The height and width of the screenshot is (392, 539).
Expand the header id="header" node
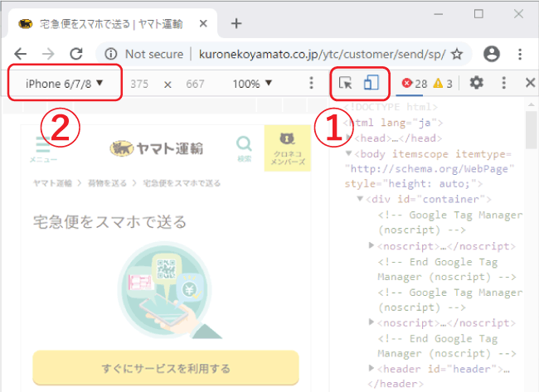371,368
